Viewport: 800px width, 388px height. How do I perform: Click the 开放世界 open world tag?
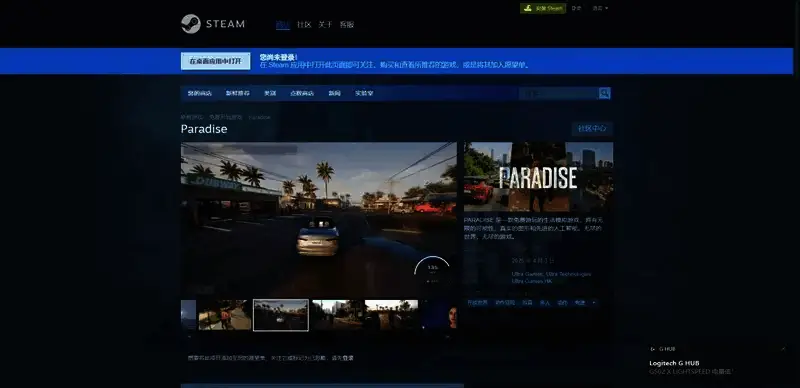[477, 303]
